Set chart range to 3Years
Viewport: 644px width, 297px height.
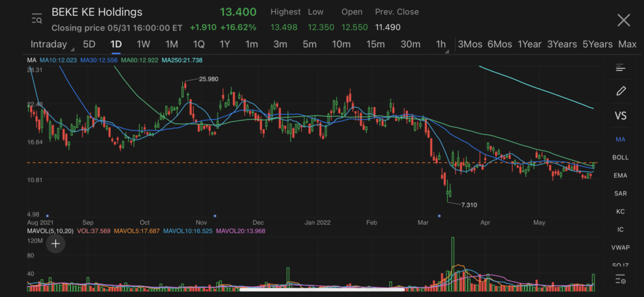pos(562,45)
